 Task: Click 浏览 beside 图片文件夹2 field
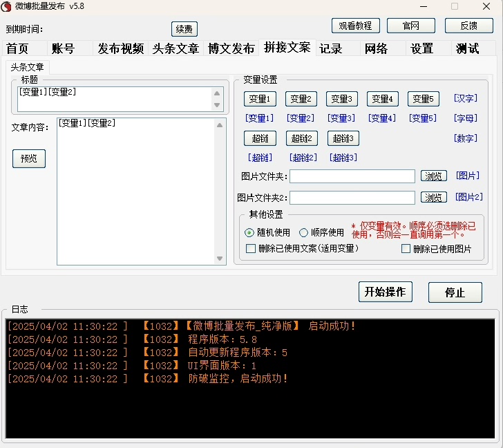(x=434, y=197)
